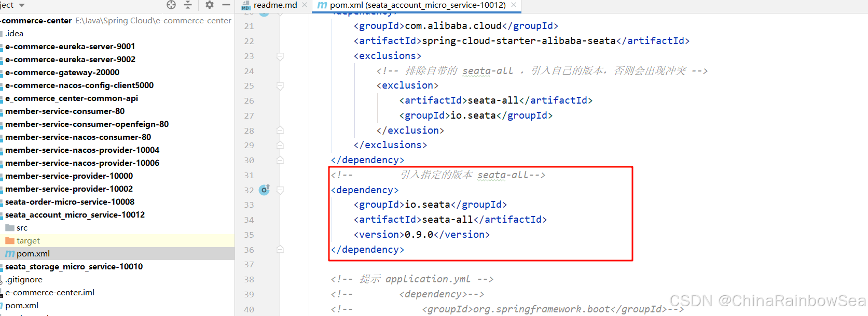Click 'spring-cloud-starter-alibaba-seata' artifactId text
Viewport: 868px width, 316px height.
point(519,41)
